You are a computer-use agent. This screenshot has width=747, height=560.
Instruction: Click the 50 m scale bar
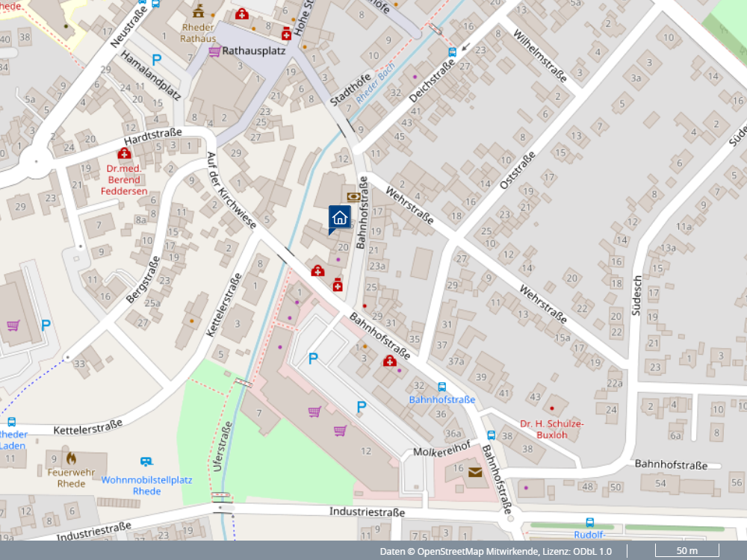(686, 551)
